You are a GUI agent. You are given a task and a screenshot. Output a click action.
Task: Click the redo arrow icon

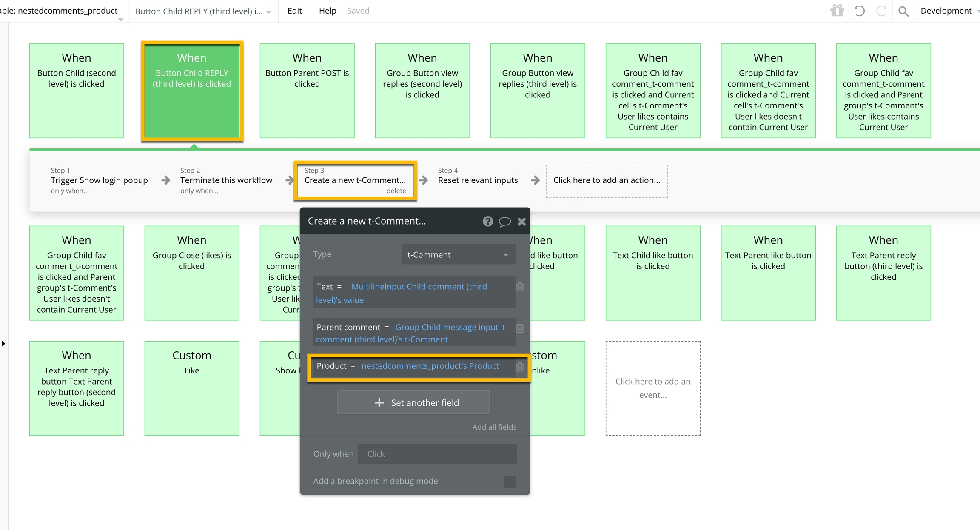(x=882, y=11)
